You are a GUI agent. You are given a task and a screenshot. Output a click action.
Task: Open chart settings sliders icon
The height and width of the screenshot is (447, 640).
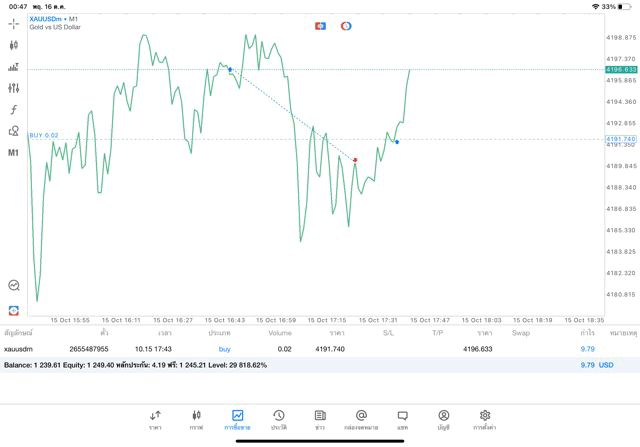point(14,88)
